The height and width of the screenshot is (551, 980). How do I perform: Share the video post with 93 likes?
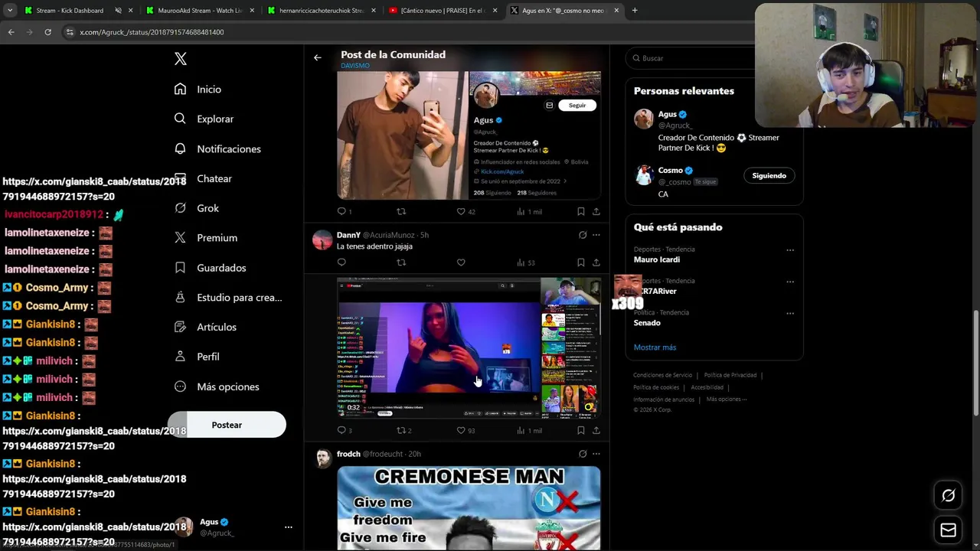pyautogui.click(x=596, y=430)
